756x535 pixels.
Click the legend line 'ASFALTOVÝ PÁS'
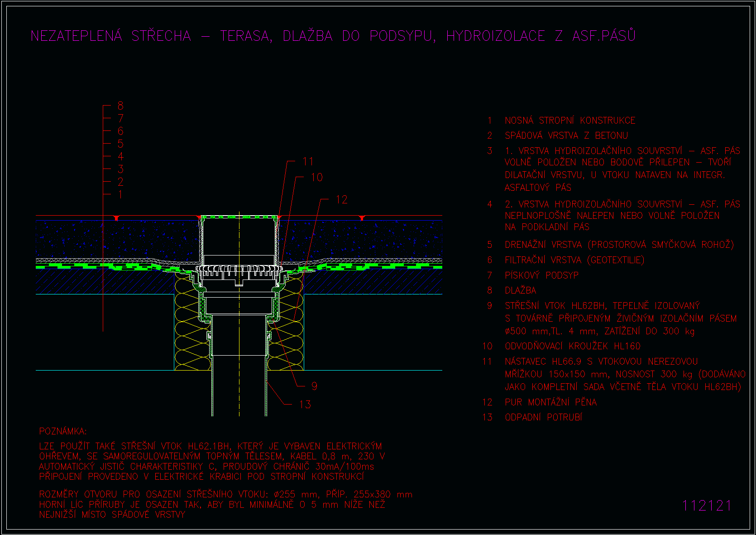538,188
